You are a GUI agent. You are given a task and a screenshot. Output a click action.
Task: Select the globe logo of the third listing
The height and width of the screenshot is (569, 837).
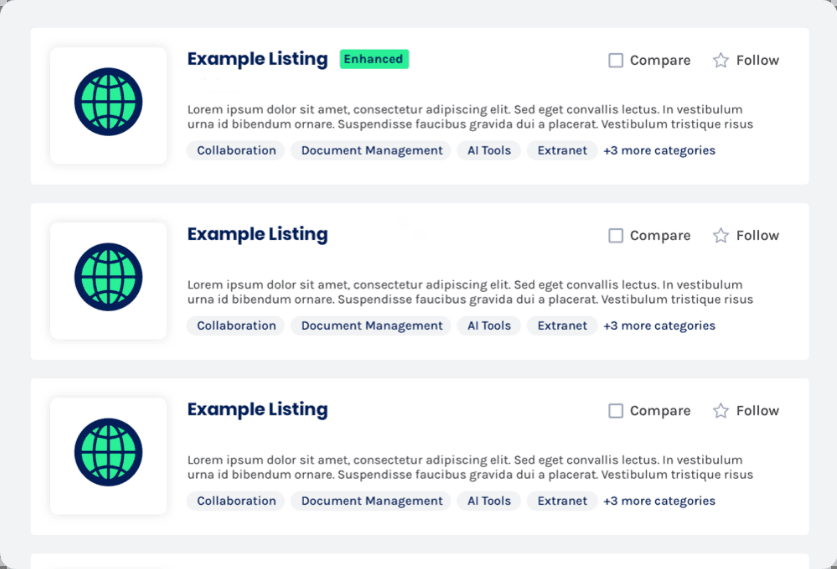click(x=108, y=452)
